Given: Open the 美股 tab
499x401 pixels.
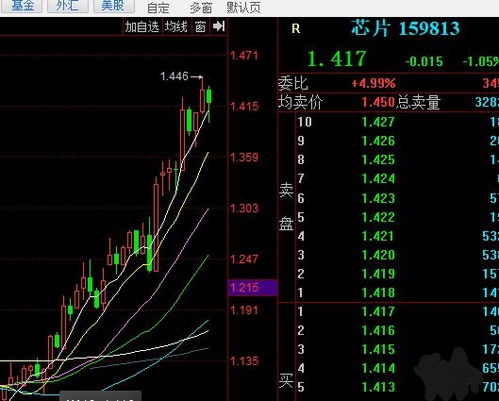Looking at the screenshot, I should coord(114,6).
